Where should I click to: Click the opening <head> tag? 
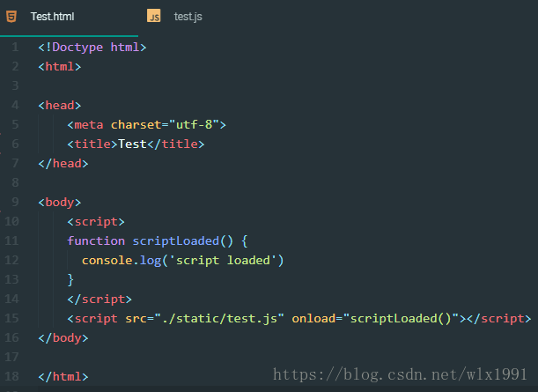coord(60,106)
